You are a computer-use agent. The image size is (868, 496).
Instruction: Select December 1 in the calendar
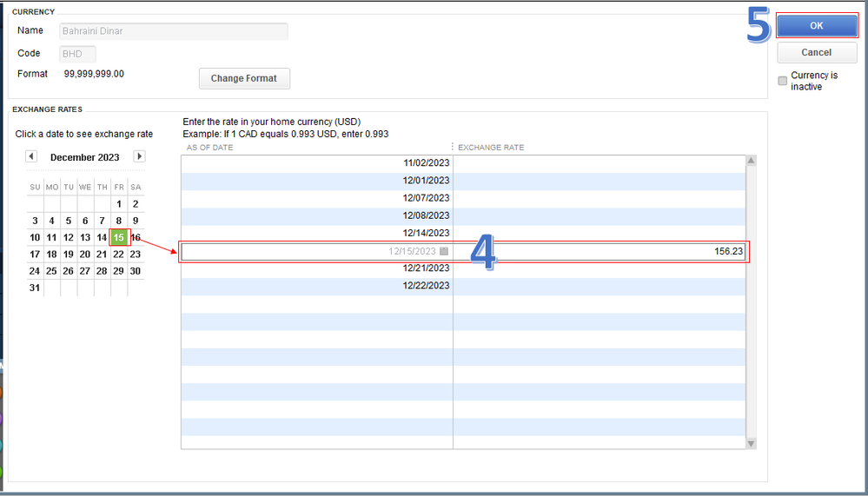pos(118,204)
